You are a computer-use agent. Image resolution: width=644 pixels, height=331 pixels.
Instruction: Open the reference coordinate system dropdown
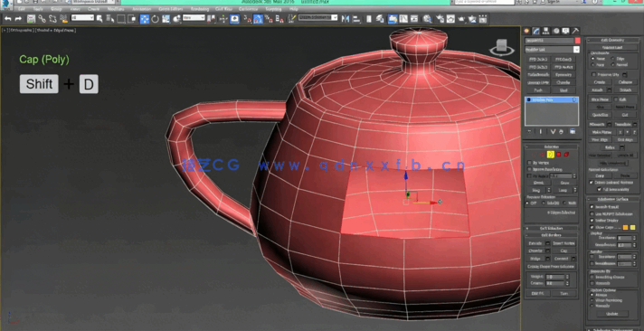click(x=194, y=18)
